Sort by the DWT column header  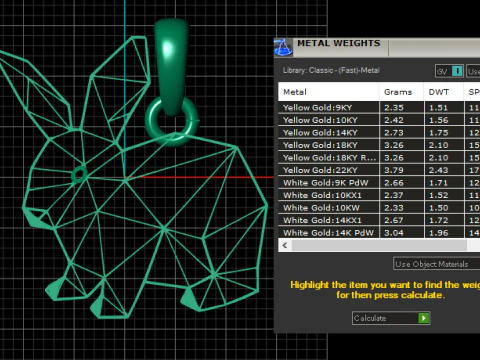pyautogui.click(x=444, y=92)
